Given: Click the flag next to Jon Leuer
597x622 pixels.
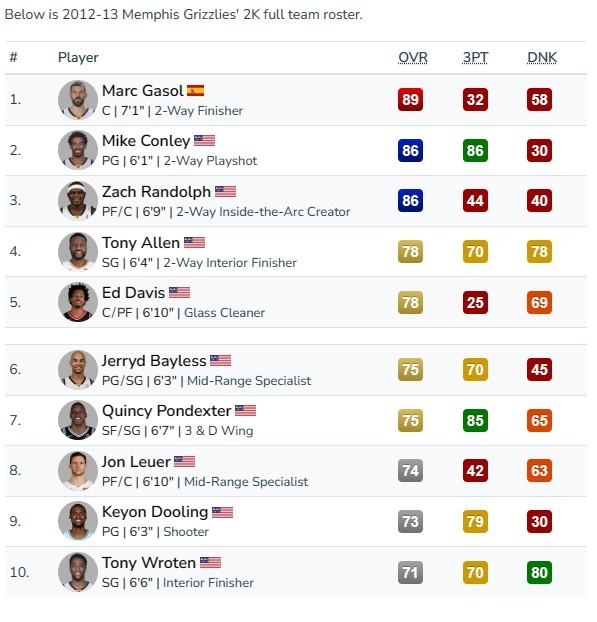Looking at the screenshot, I should tap(184, 462).
